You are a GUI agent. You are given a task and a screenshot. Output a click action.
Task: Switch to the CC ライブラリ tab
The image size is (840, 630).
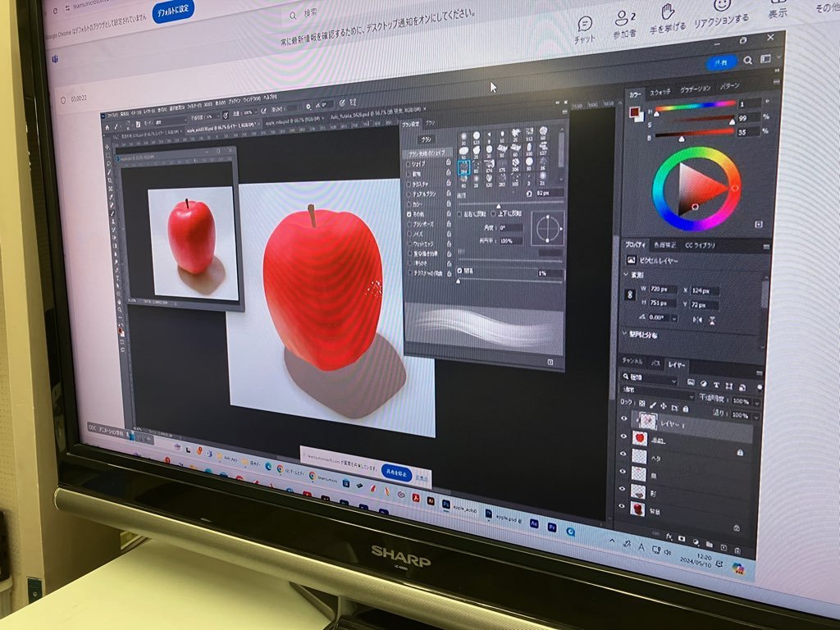[x=701, y=245]
